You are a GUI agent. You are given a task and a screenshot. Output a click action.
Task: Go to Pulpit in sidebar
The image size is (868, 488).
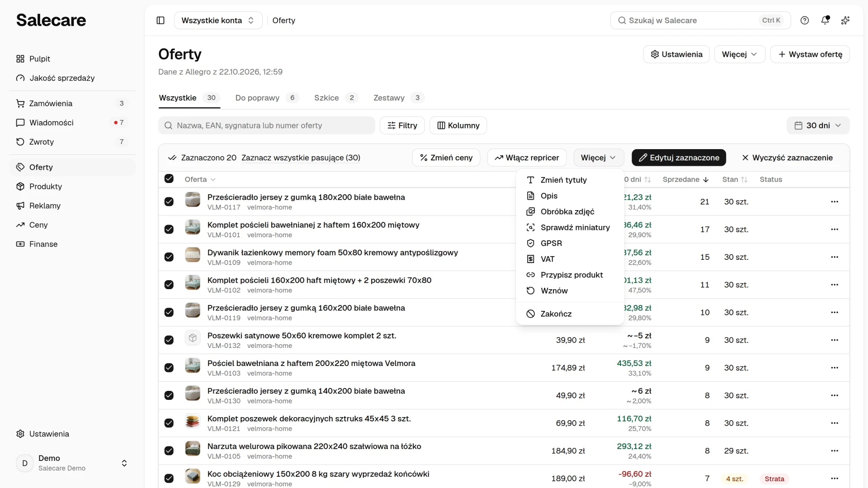tap(72, 59)
